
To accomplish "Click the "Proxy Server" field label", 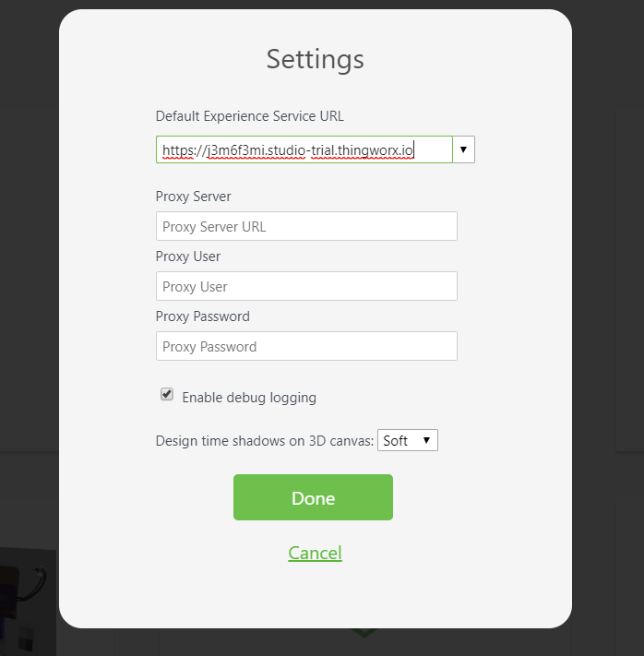I will point(193,197).
